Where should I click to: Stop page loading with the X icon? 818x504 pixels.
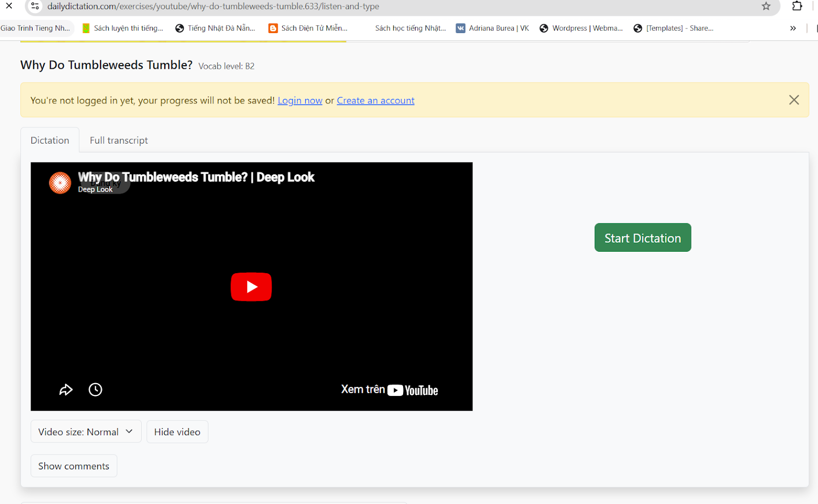tap(9, 6)
